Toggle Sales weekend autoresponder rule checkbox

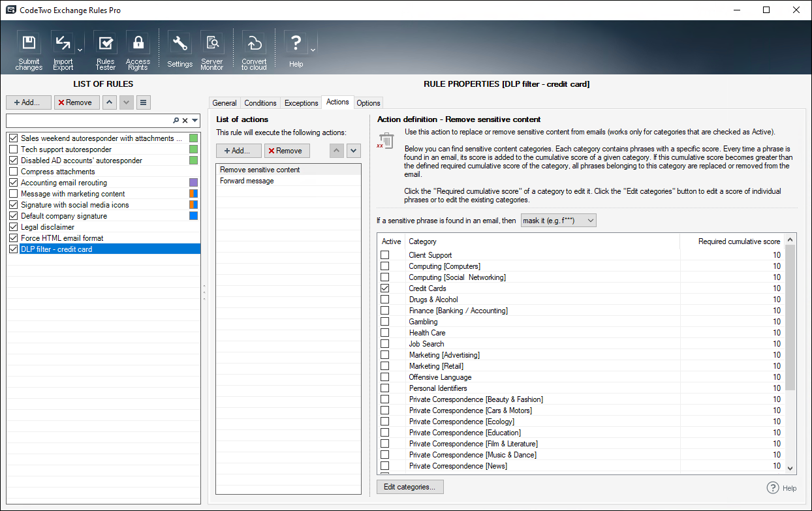(x=13, y=138)
